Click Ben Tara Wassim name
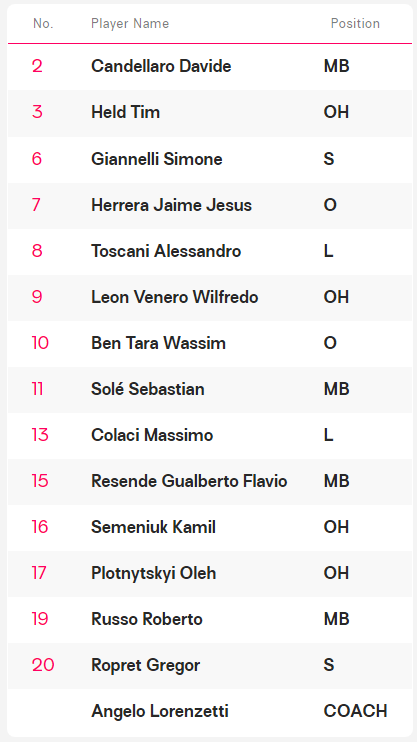 158,343
